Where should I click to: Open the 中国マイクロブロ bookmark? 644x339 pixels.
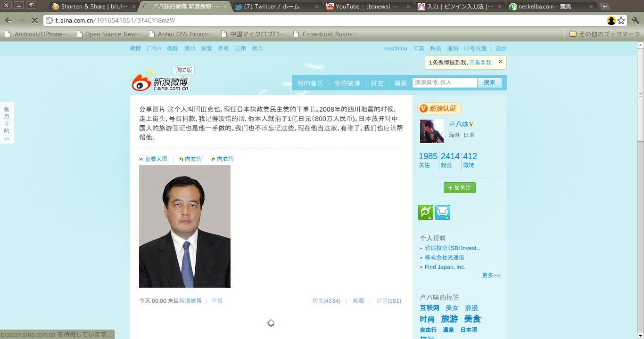pyautogui.click(x=253, y=34)
